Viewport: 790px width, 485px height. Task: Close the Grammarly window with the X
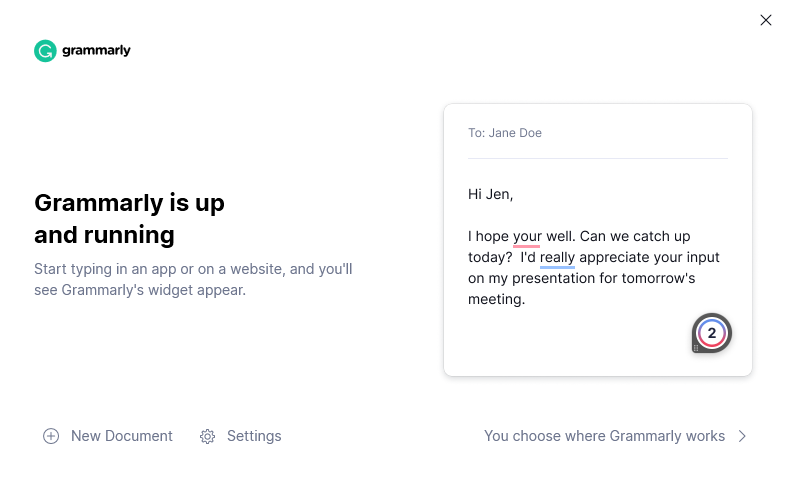(x=766, y=20)
